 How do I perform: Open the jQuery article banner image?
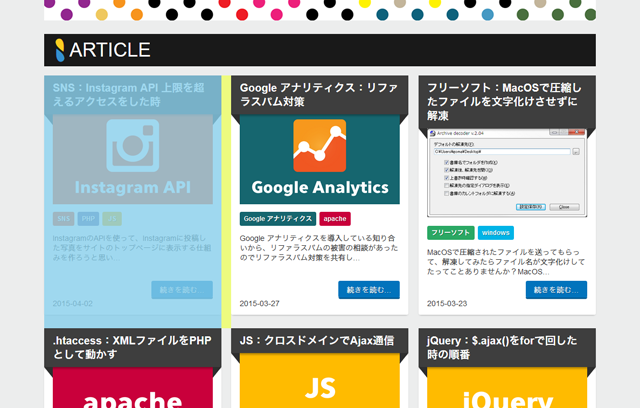506,388
